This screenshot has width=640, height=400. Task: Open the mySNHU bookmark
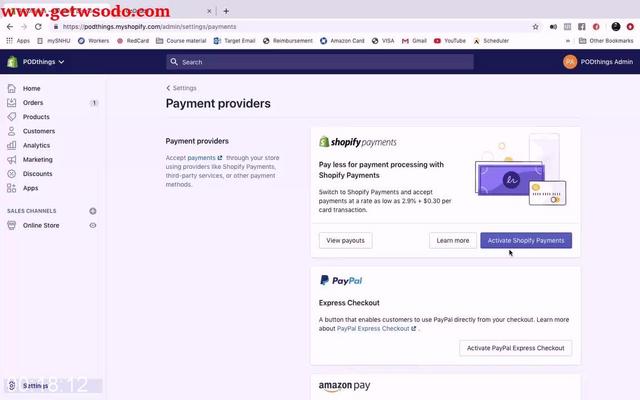[x=54, y=41]
